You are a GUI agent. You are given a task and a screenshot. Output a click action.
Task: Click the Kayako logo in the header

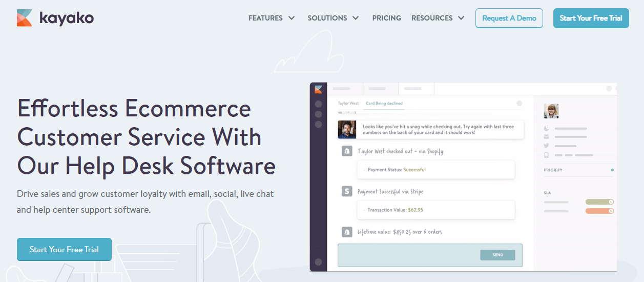(55, 18)
